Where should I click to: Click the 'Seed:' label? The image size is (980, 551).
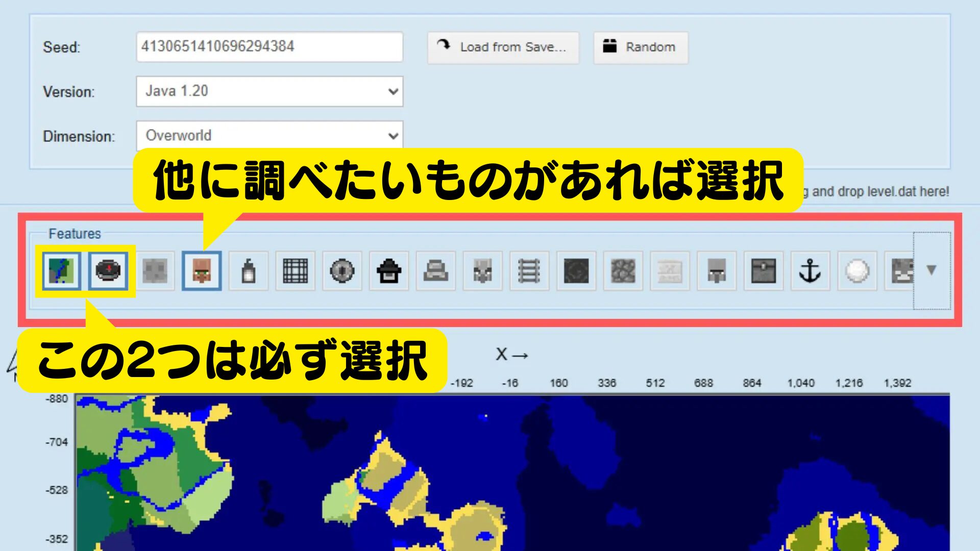62,47
